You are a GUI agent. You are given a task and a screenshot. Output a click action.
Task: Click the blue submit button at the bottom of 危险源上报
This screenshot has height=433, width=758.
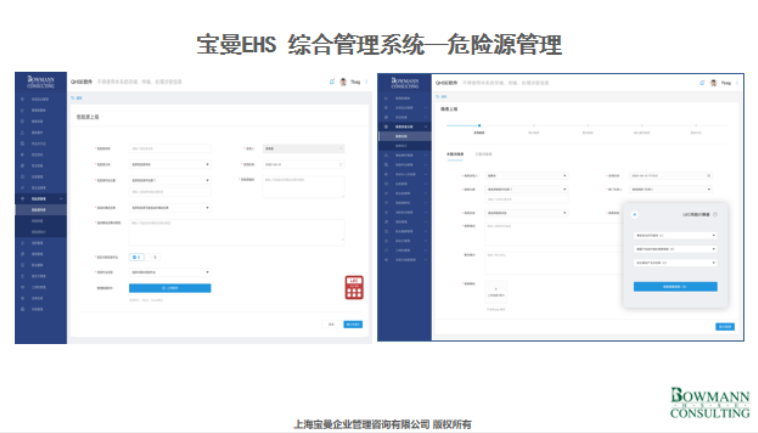pyautogui.click(x=353, y=324)
